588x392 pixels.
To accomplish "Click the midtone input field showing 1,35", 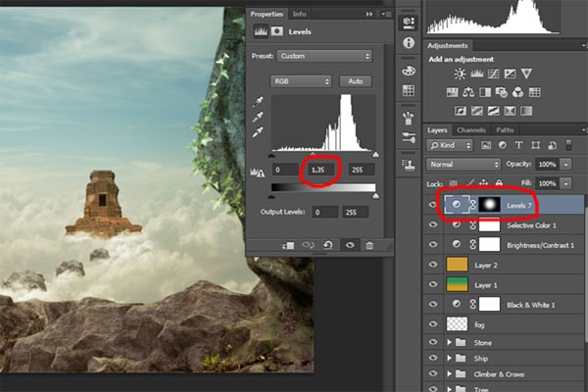I will pos(318,170).
